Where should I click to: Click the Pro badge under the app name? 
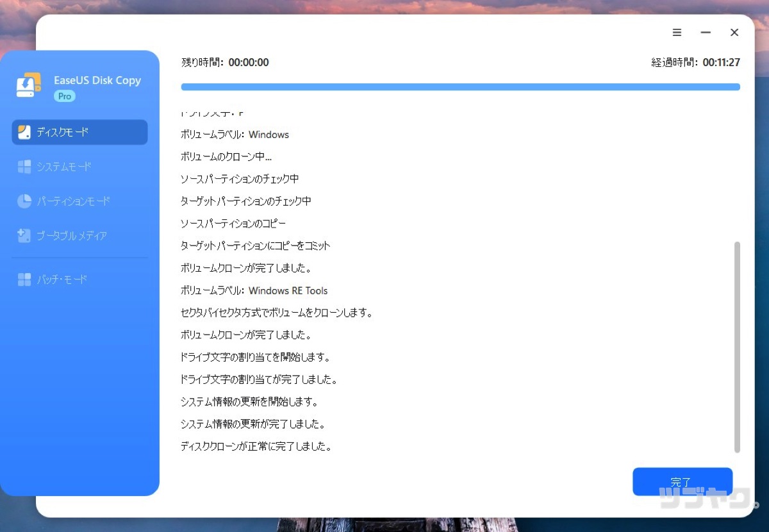pos(64,96)
